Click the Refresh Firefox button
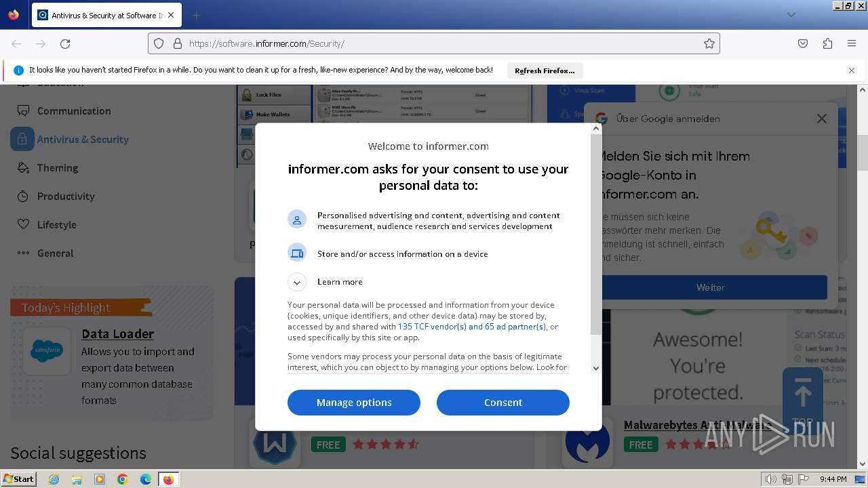The image size is (868, 488). tap(545, 70)
